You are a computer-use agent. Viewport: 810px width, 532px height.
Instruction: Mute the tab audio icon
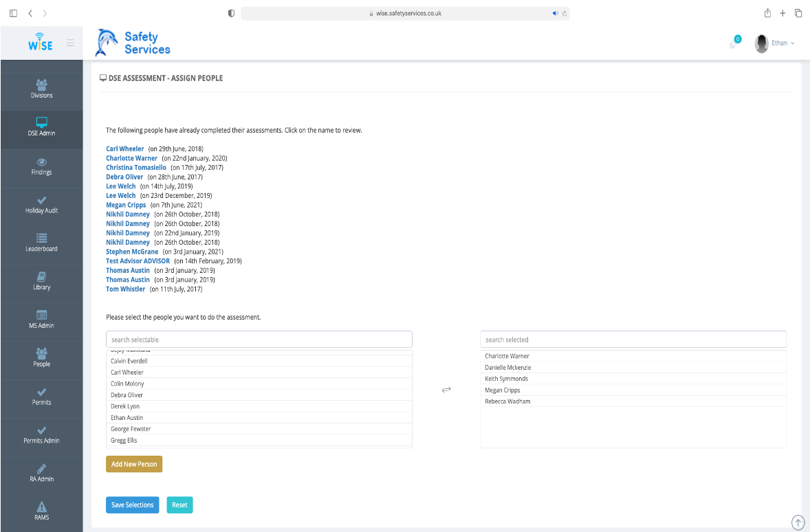[x=556, y=14]
